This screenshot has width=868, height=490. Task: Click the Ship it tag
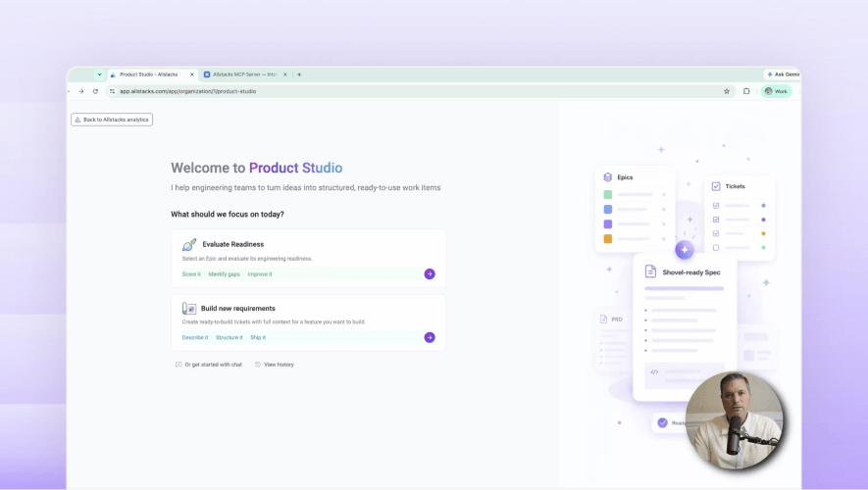click(x=257, y=337)
